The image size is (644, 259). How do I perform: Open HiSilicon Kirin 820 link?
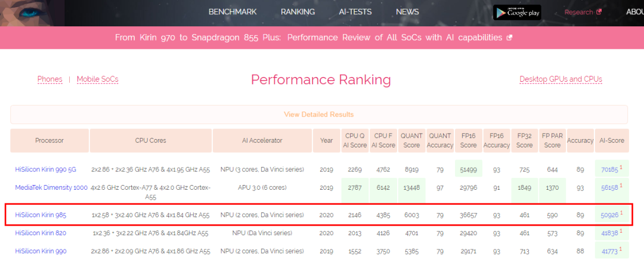point(41,233)
